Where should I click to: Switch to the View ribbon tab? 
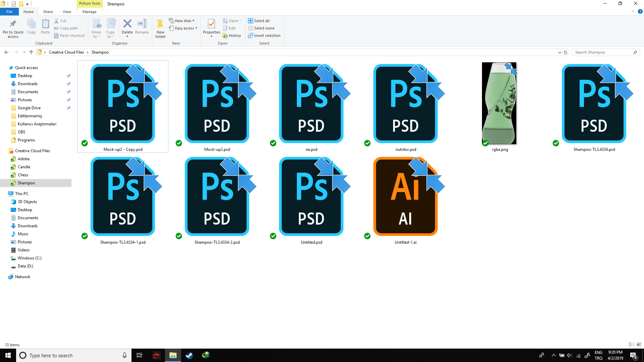click(x=67, y=12)
